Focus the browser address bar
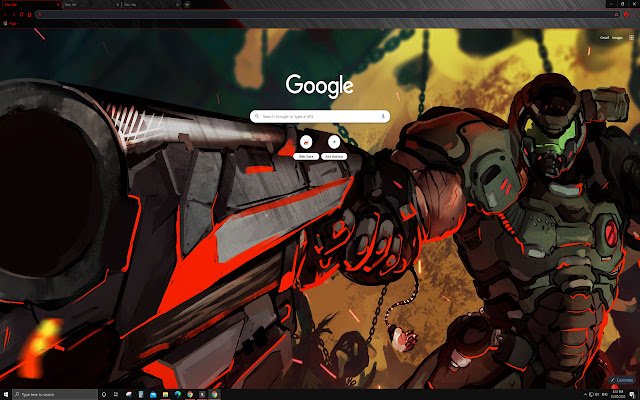This screenshot has width=640, height=400. pyautogui.click(x=327, y=14)
